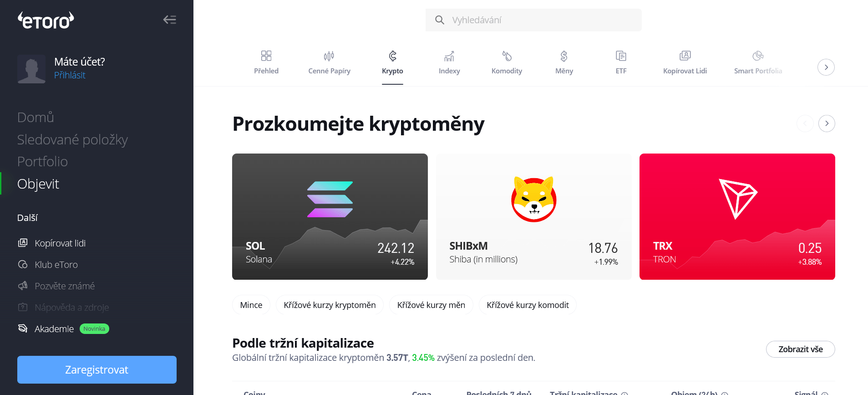Click the eToro logo
Image resolution: width=868 pixels, height=395 pixels.
coord(46,21)
